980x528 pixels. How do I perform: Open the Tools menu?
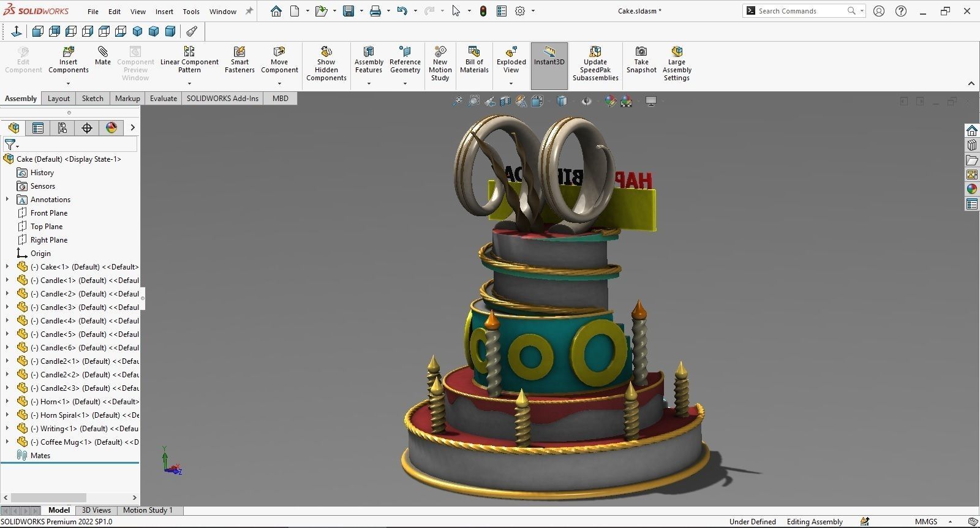tap(191, 11)
